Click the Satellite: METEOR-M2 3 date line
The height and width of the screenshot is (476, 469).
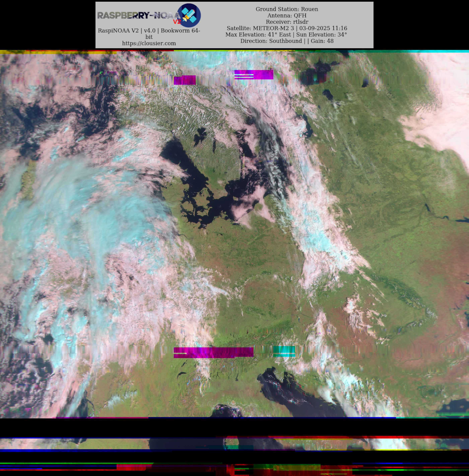coord(287,28)
